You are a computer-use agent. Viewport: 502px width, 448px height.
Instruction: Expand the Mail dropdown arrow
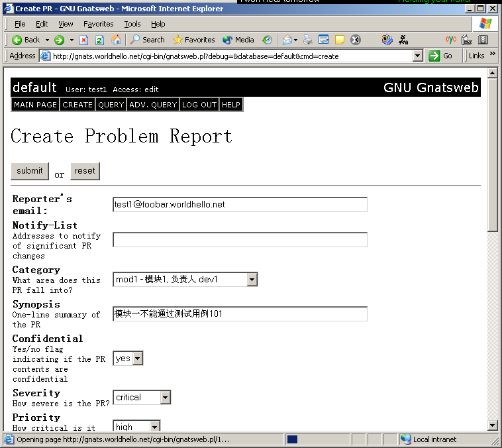295,40
